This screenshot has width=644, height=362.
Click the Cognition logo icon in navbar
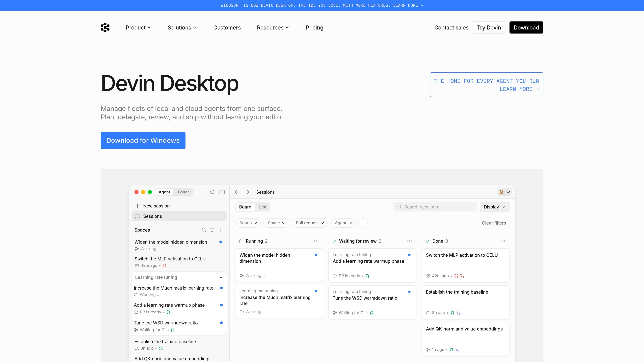pyautogui.click(x=105, y=27)
